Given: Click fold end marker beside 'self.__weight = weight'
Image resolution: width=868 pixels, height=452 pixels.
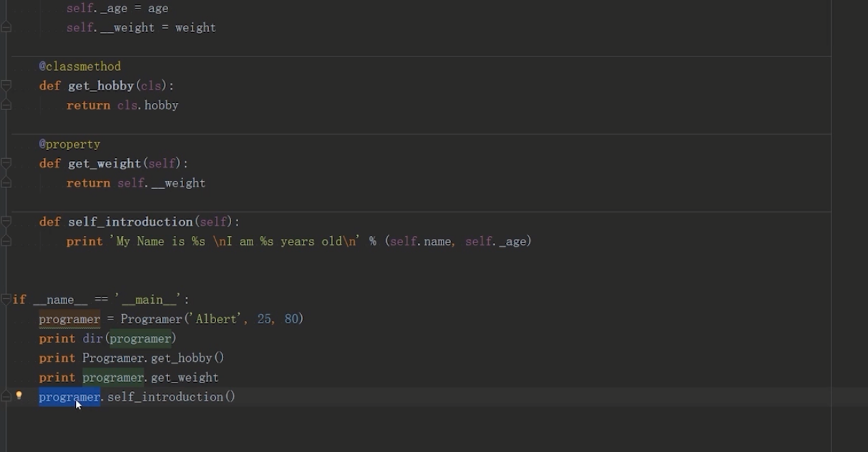Looking at the screenshot, I should [x=6, y=28].
